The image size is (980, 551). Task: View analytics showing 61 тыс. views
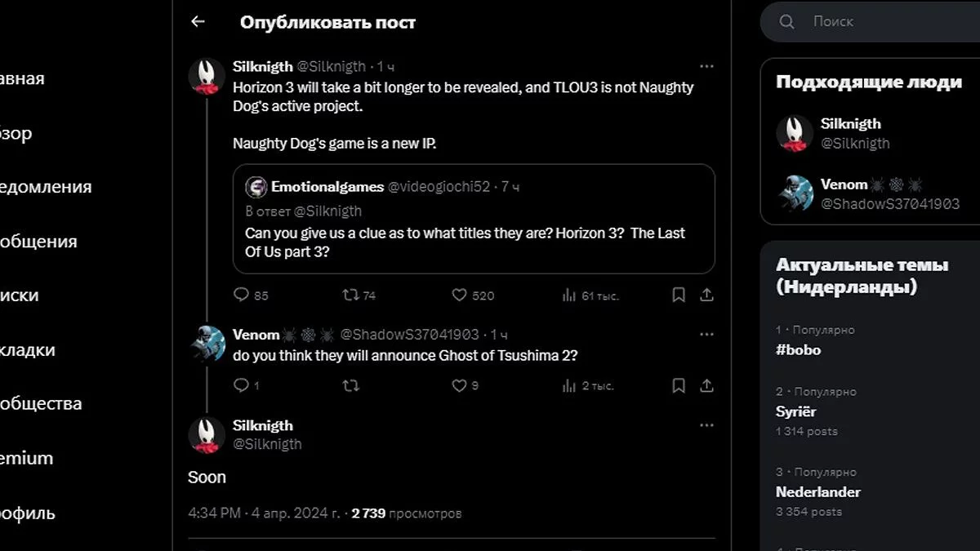[569, 295]
